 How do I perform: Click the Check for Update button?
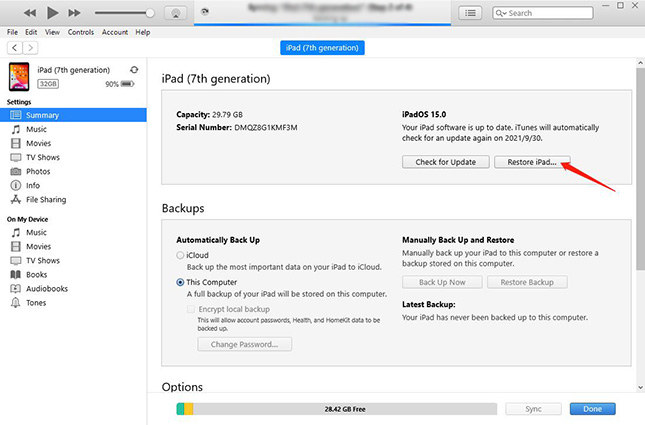pos(445,162)
